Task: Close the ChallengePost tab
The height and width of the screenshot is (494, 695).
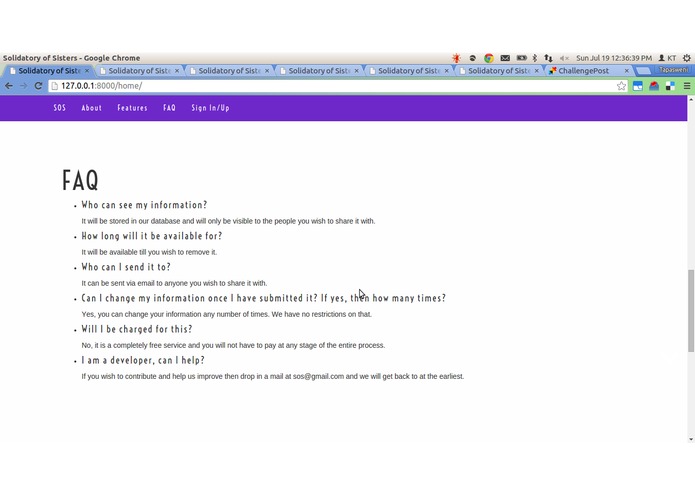Action: pos(626,70)
